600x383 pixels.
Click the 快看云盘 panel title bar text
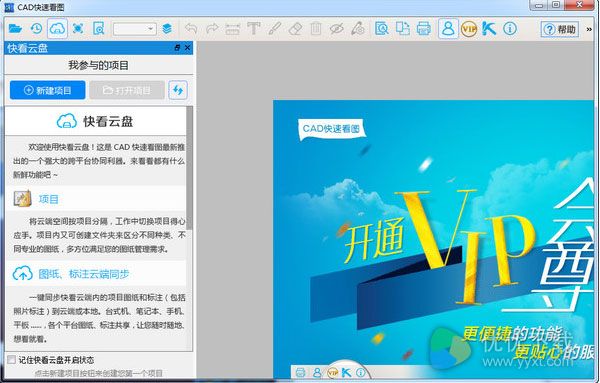point(28,48)
